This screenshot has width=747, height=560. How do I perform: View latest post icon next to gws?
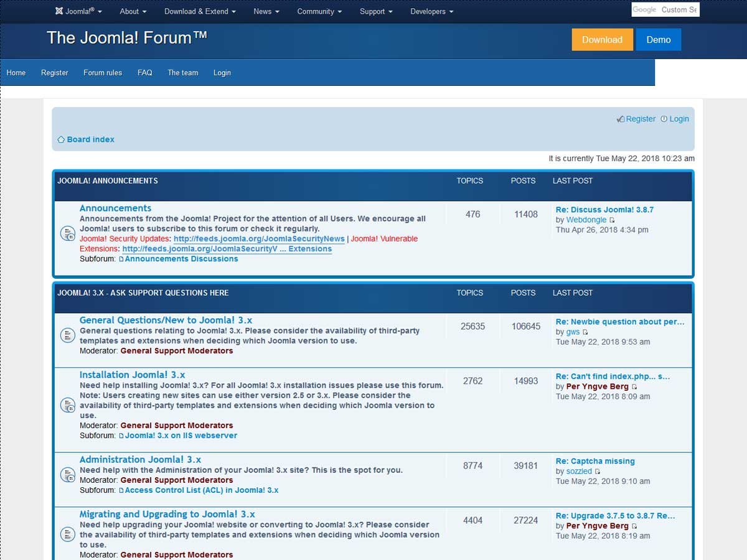pyautogui.click(x=585, y=332)
